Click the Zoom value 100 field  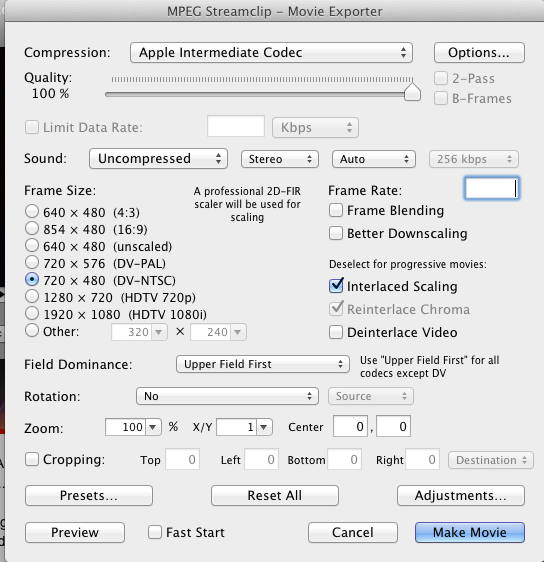[x=125, y=427]
